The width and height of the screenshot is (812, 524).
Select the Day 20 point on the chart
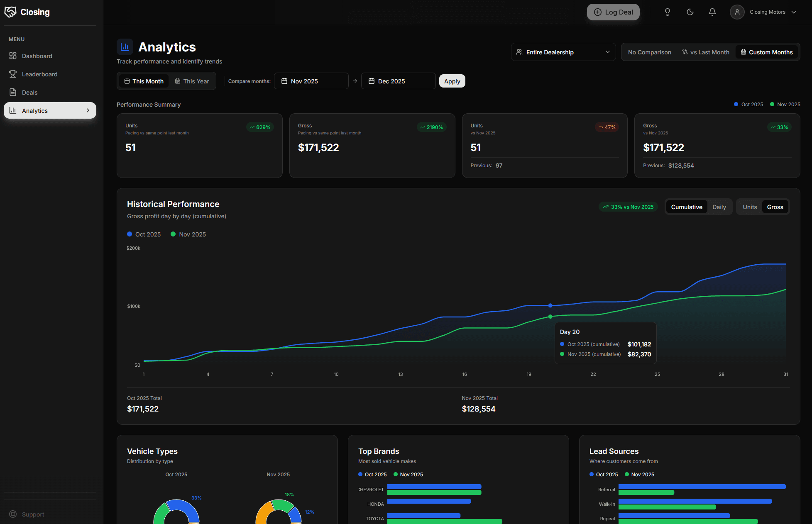pos(550,305)
